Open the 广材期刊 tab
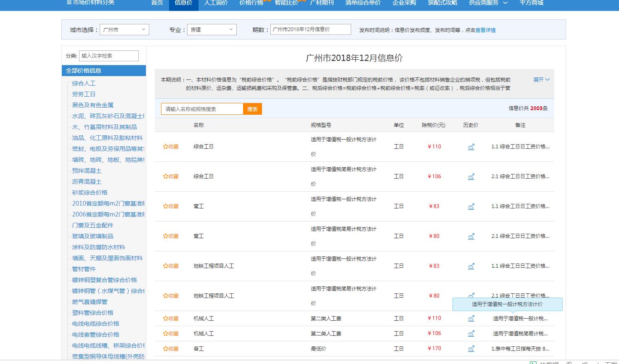Image resolution: width=619 pixels, height=364 pixels. point(322,3)
